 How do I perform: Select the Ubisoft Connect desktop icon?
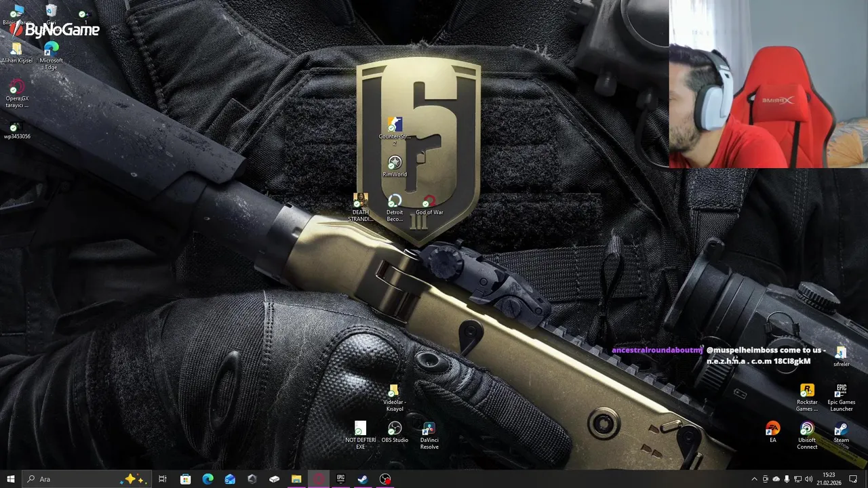[x=807, y=435]
